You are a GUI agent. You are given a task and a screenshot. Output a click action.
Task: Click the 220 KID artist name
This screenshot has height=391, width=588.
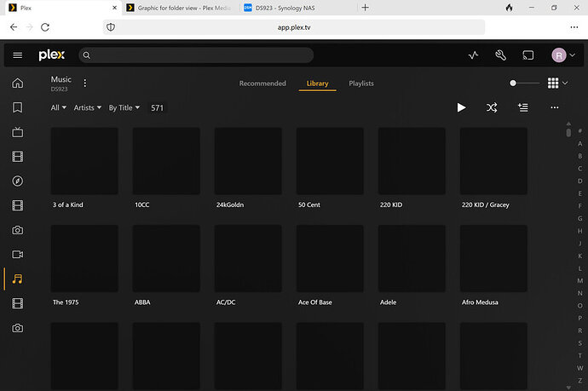tap(391, 204)
